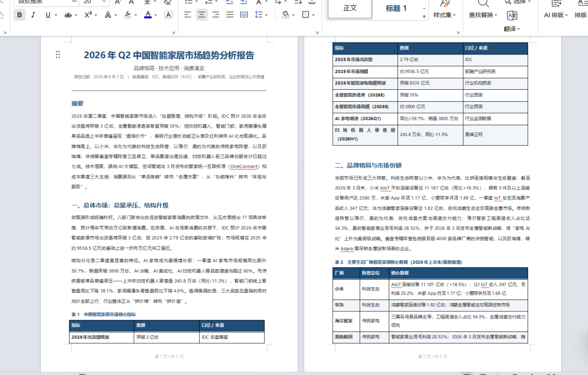Open the line spacing dropdown arrow
588x375 pixels.
[266, 15]
